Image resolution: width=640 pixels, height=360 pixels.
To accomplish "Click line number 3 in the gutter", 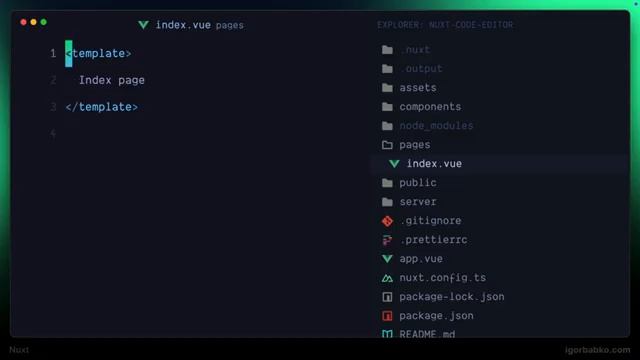I will point(53,107).
